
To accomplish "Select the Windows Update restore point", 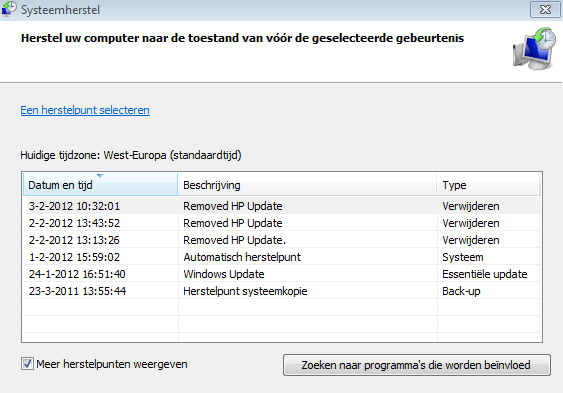I will [x=282, y=274].
